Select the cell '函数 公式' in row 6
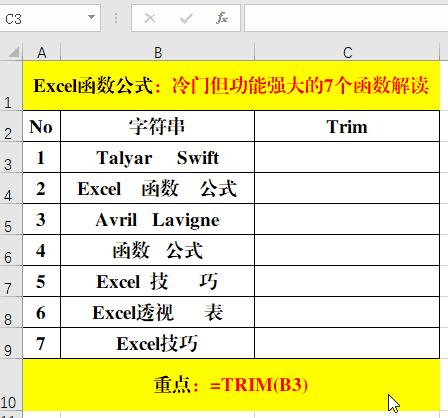The image size is (448, 418). point(157,250)
